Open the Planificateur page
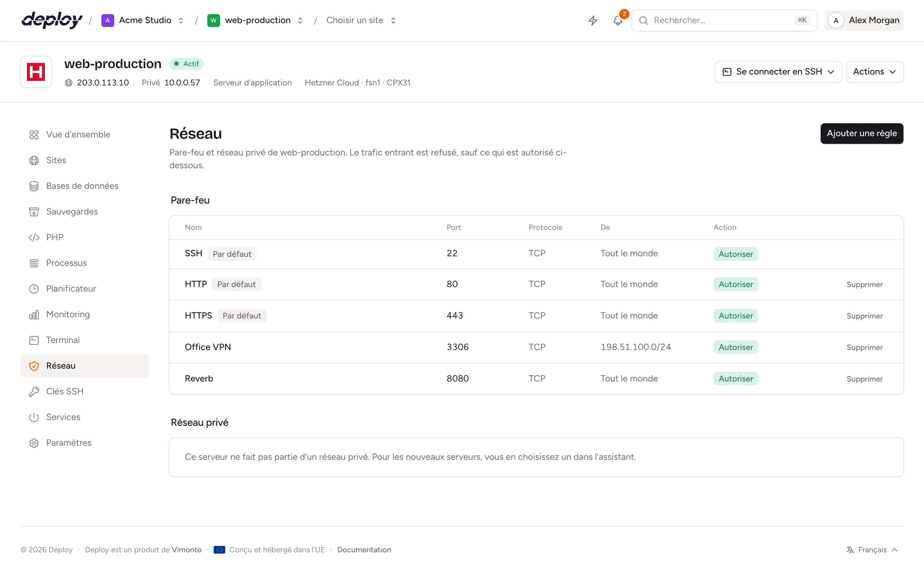 (x=84, y=289)
